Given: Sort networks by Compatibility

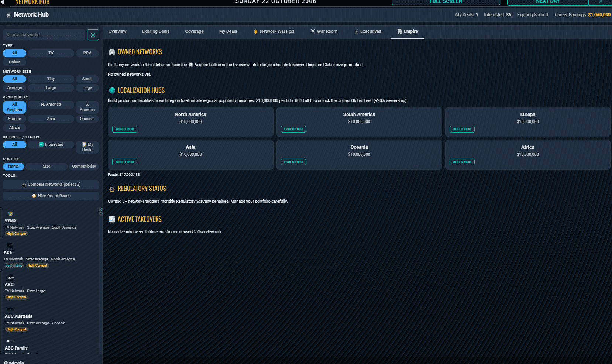Looking at the screenshot, I should tap(84, 166).
